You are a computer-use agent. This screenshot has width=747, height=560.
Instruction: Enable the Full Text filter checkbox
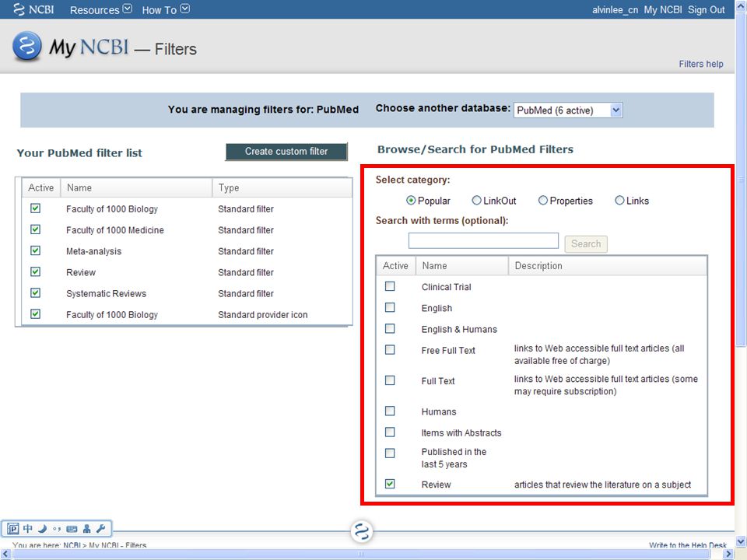point(390,380)
